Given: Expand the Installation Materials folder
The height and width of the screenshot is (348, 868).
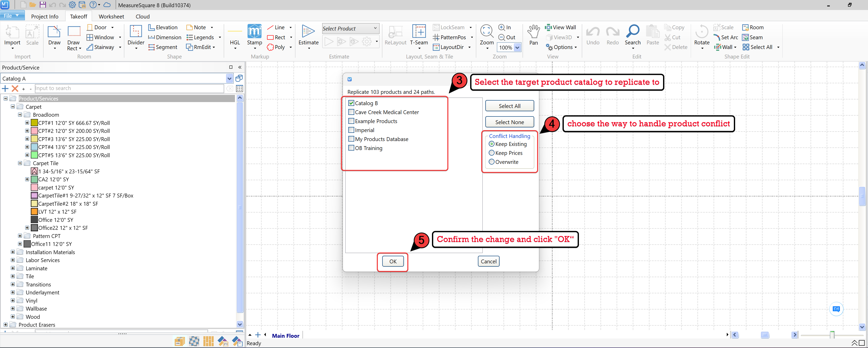Looking at the screenshot, I should [13, 252].
